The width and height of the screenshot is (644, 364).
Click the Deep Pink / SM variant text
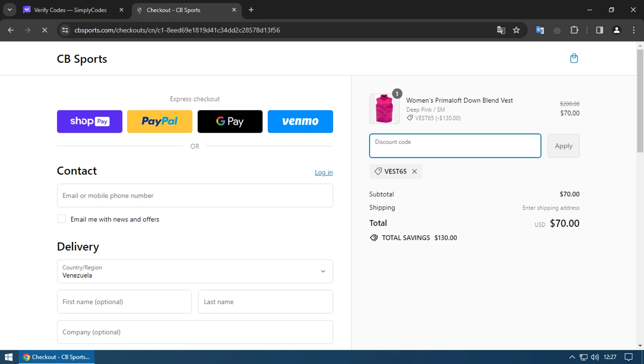click(425, 110)
